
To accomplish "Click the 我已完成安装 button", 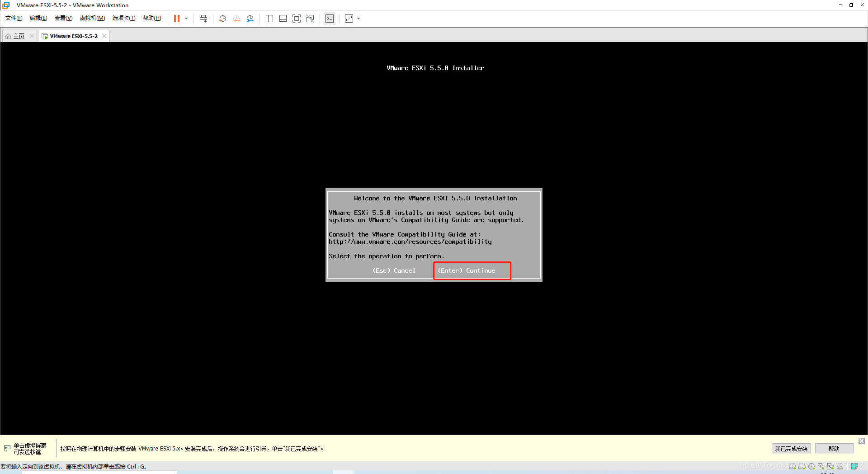I will (791, 449).
